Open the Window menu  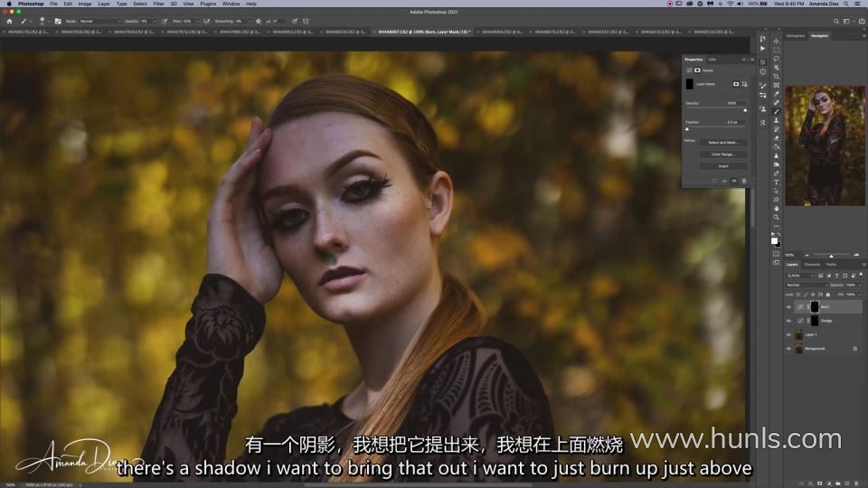point(231,4)
